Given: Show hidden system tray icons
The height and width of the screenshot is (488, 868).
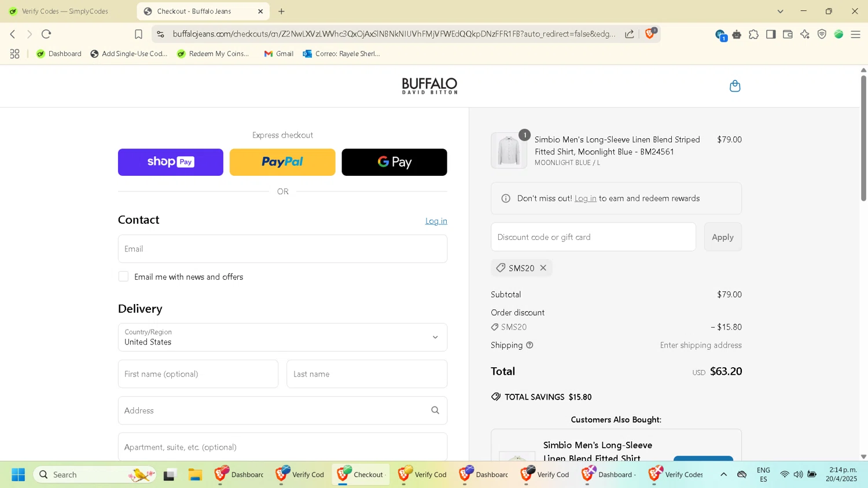Looking at the screenshot, I should pyautogui.click(x=723, y=474).
